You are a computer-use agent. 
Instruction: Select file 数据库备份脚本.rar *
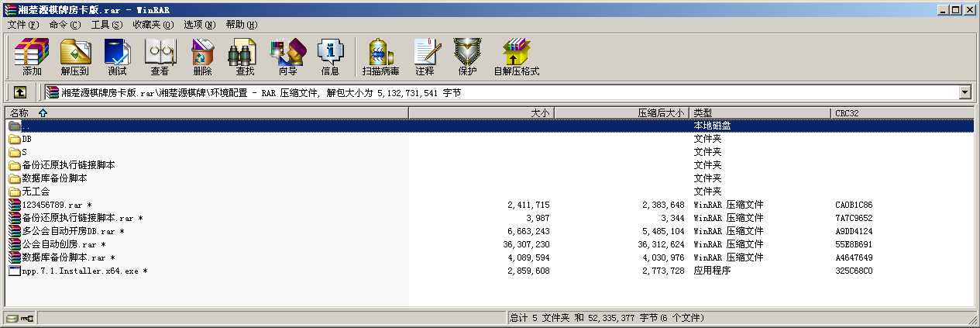68,257
